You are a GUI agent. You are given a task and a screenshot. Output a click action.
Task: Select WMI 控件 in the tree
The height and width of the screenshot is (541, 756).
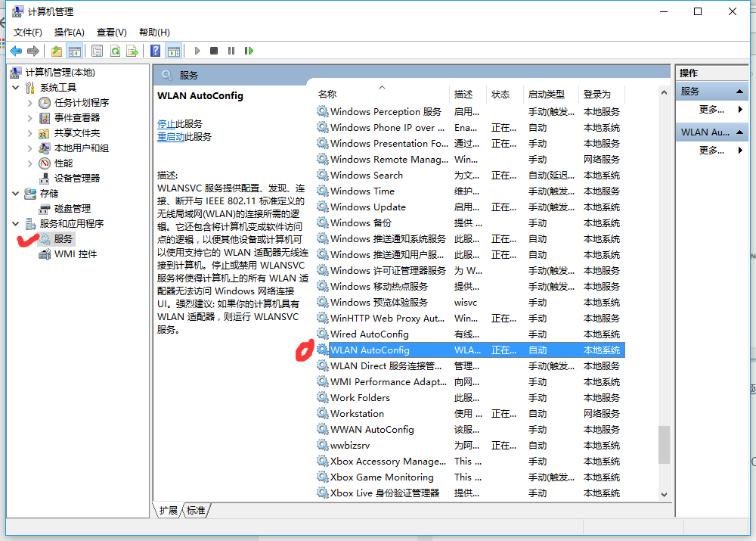click(x=76, y=253)
